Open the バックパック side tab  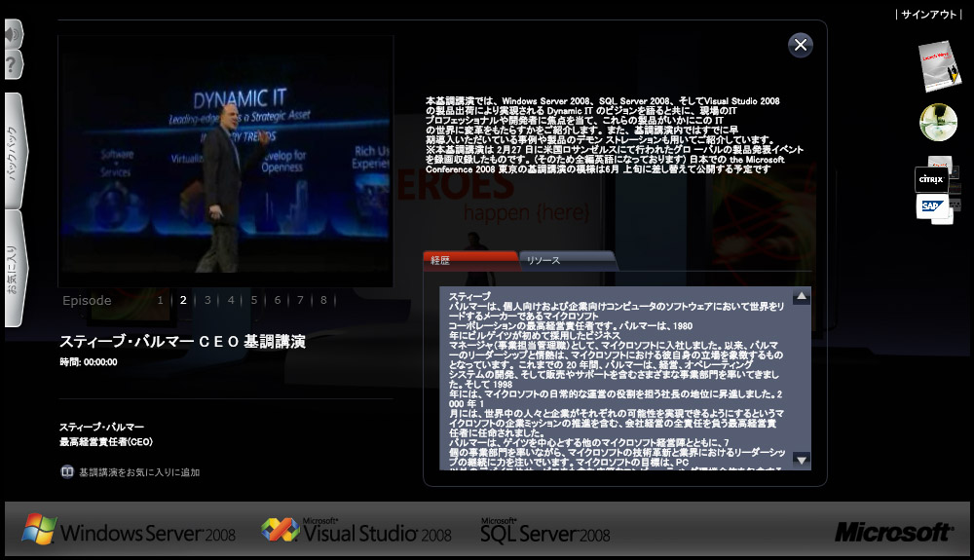15,151
